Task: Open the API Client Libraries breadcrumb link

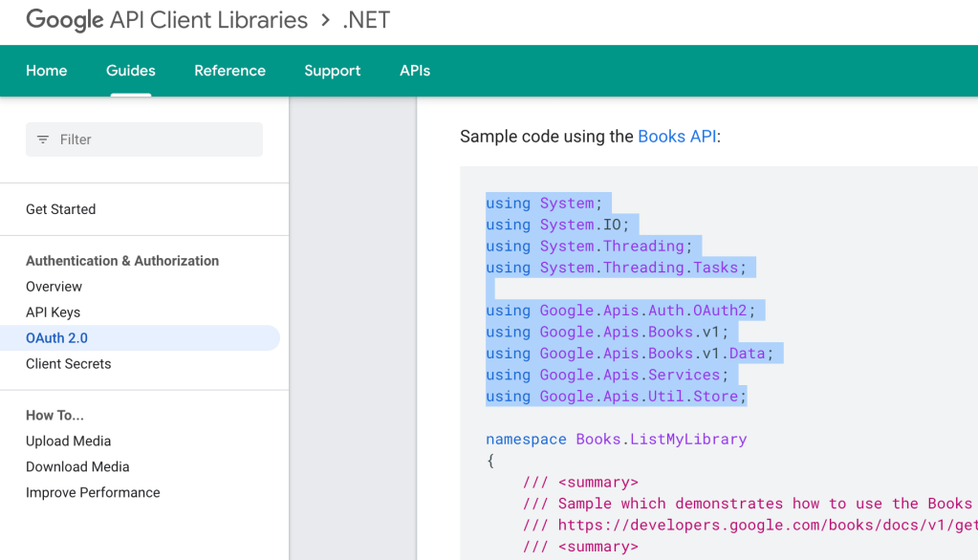Action: [208, 20]
